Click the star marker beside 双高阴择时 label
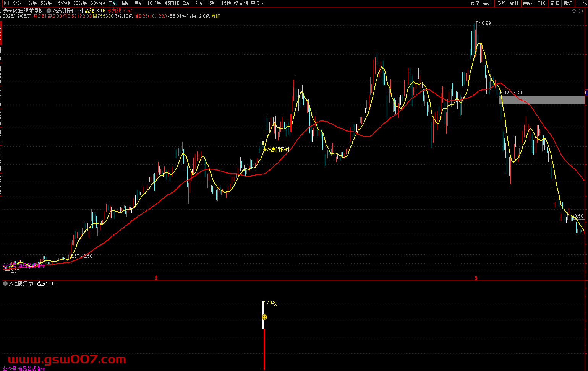588x371 pixels. (x=264, y=150)
